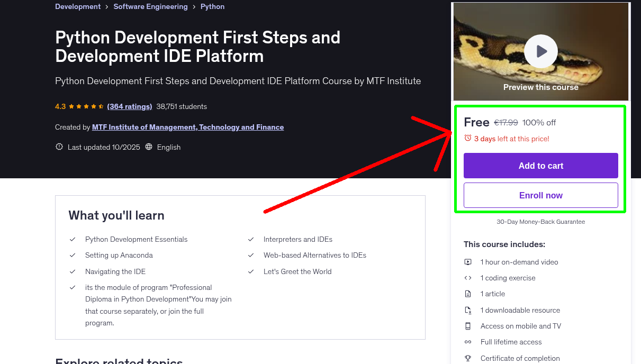This screenshot has width=641, height=364.
Task: Click the globe icon next to English
Action: click(150, 147)
